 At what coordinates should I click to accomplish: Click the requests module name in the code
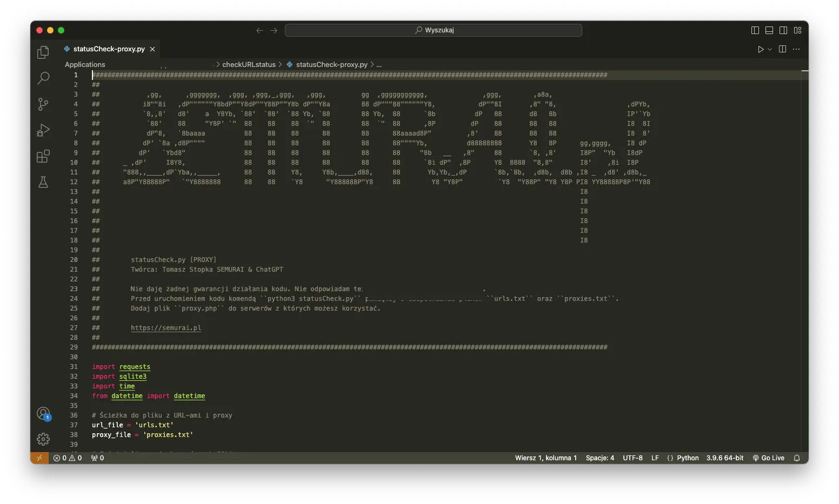135,367
